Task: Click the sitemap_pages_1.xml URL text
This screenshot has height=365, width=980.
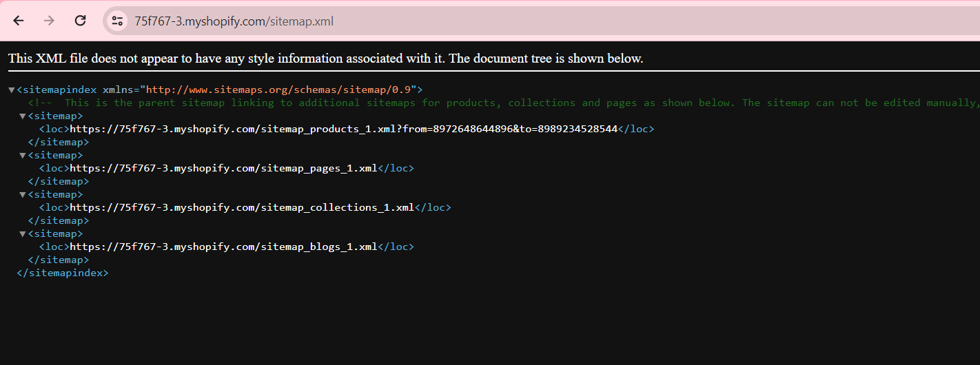Action: tap(224, 168)
